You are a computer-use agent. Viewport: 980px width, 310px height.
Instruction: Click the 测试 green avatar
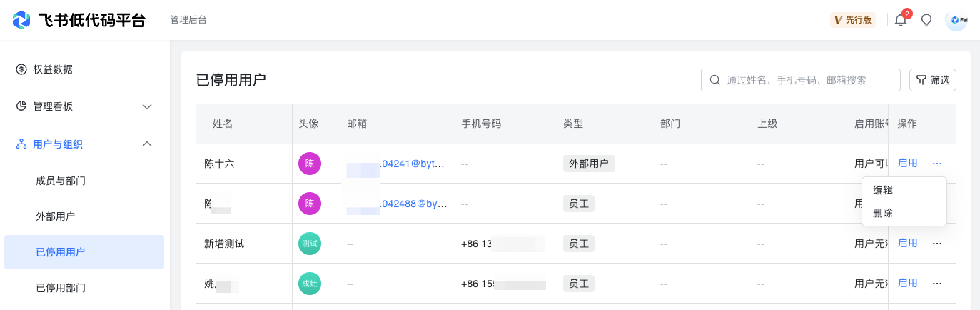point(310,244)
